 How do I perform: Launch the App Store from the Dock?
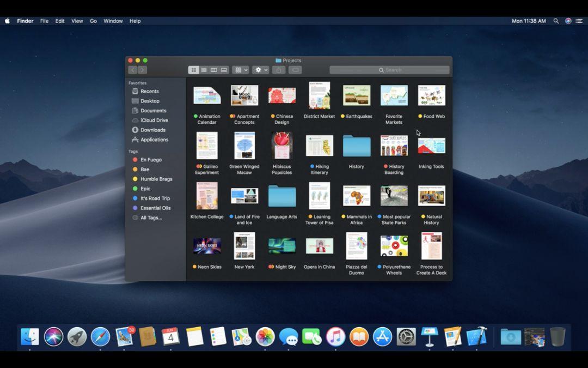pos(382,337)
